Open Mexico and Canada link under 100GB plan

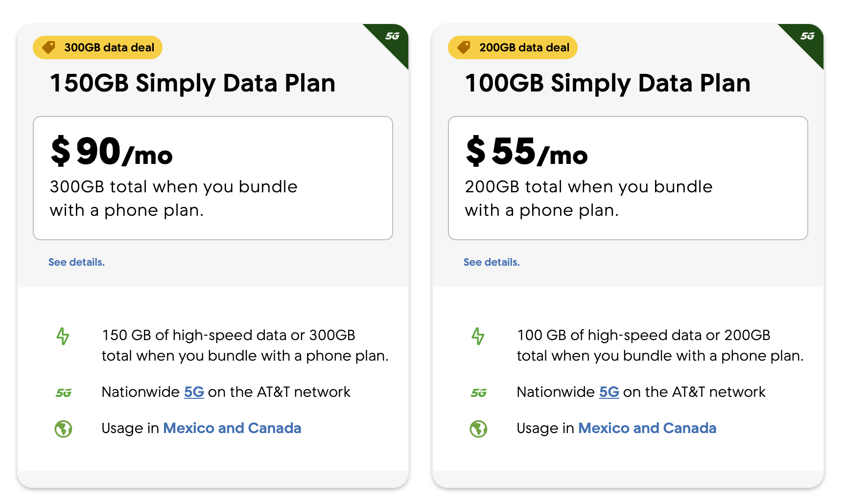coord(647,428)
